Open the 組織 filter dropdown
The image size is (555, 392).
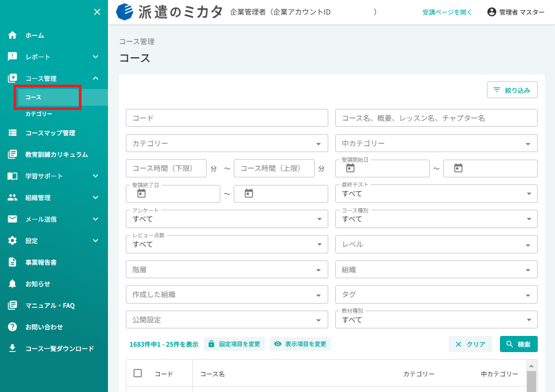[436, 270]
